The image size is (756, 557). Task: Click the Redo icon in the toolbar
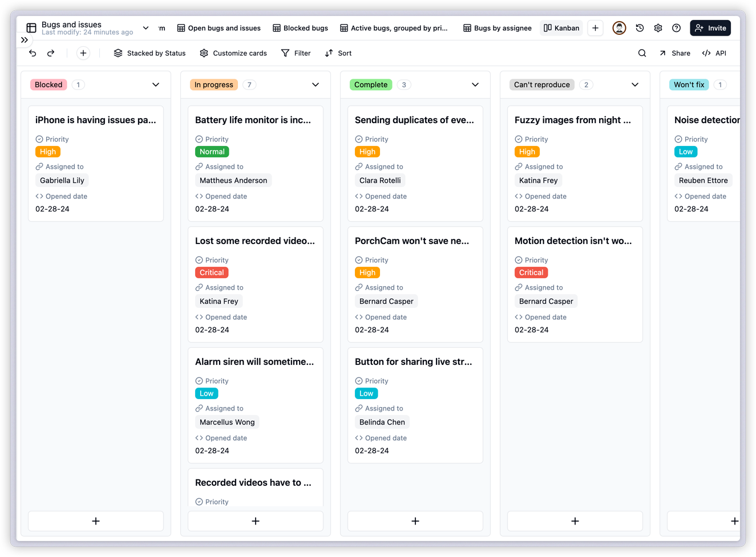[x=51, y=52]
